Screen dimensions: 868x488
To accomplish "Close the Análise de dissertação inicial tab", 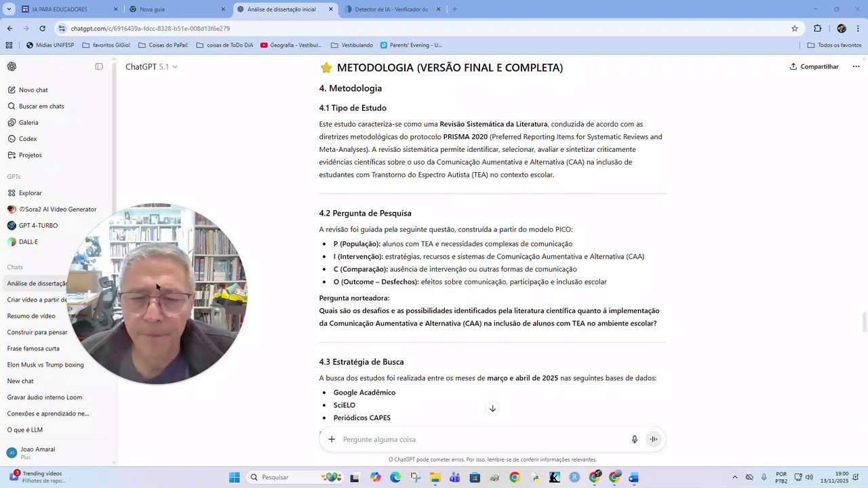I will pyautogui.click(x=331, y=9).
